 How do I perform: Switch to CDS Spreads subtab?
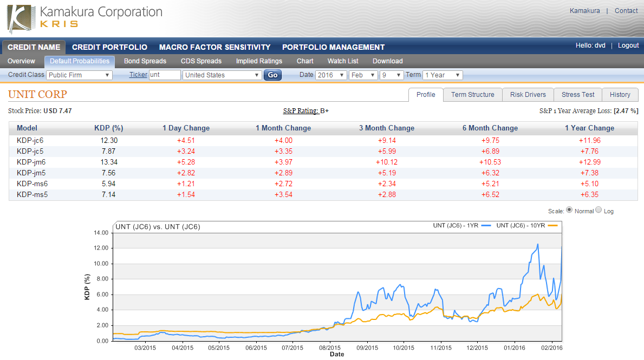tap(201, 61)
